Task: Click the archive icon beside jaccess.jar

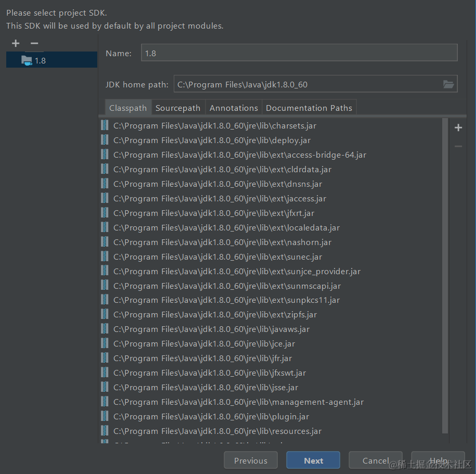Action: pos(105,198)
